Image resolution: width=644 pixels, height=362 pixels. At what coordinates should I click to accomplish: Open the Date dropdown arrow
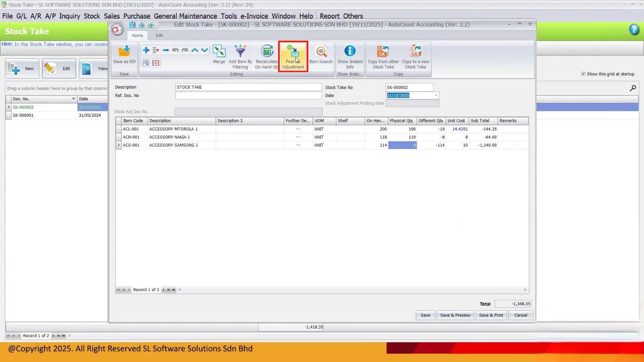pyautogui.click(x=436, y=95)
